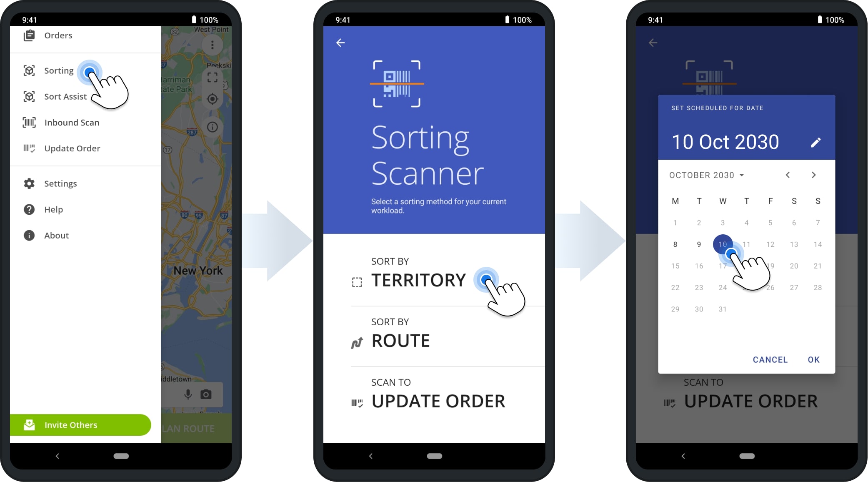Open the Settings menu item
The width and height of the screenshot is (868, 482).
[60, 183]
